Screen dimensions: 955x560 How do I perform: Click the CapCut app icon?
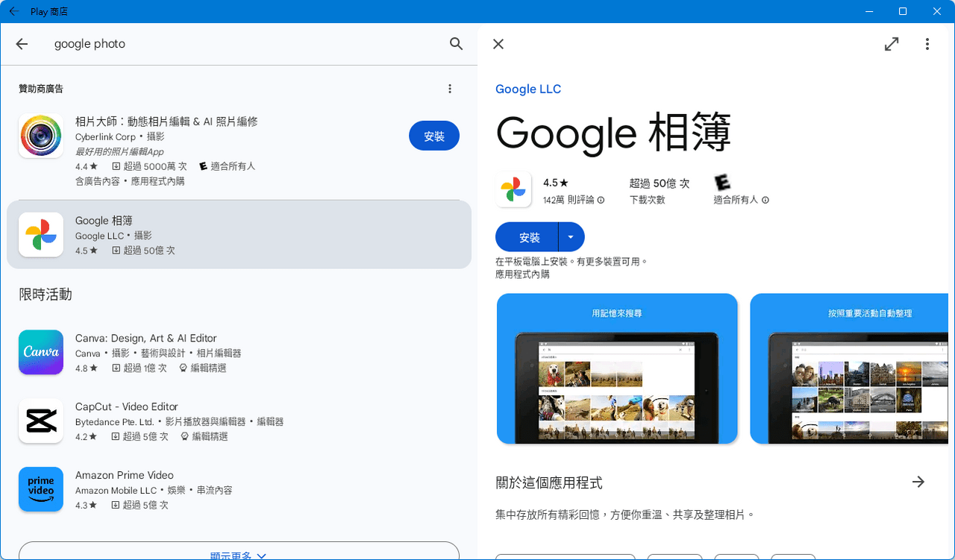coord(41,421)
